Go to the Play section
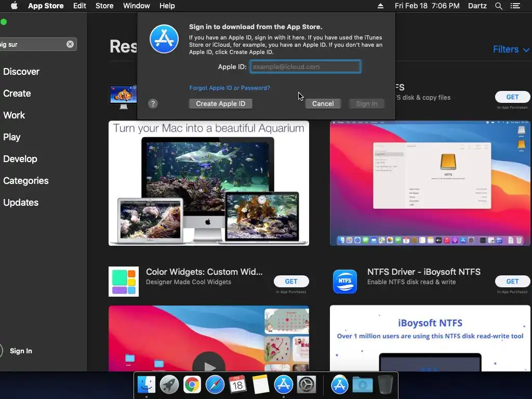The image size is (532, 399). point(12,137)
